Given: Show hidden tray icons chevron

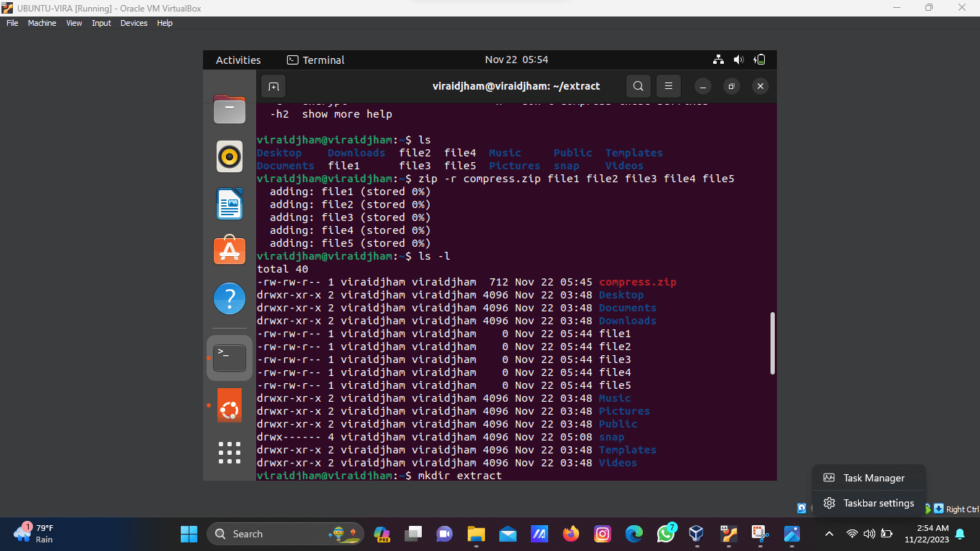Looking at the screenshot, I should 829,534.
